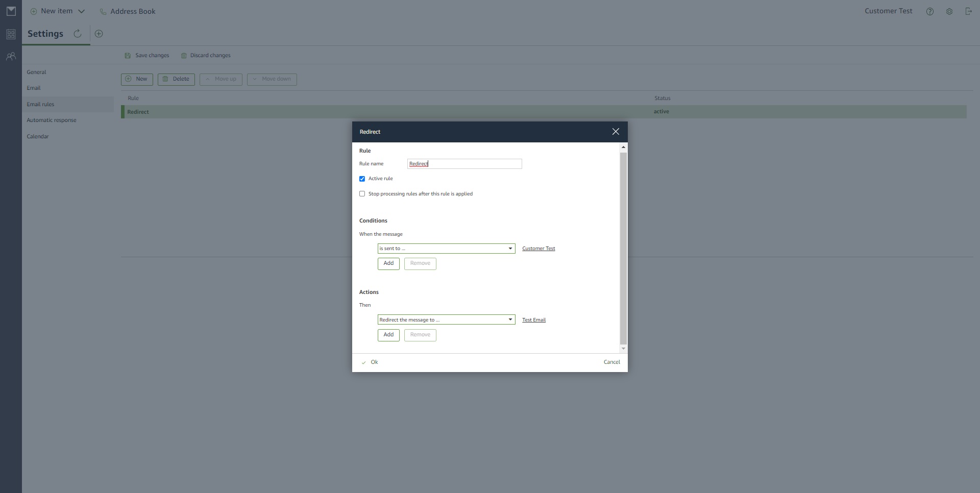Toggle the Active rule checkbox
980x493 pixels.
[362, 179]
